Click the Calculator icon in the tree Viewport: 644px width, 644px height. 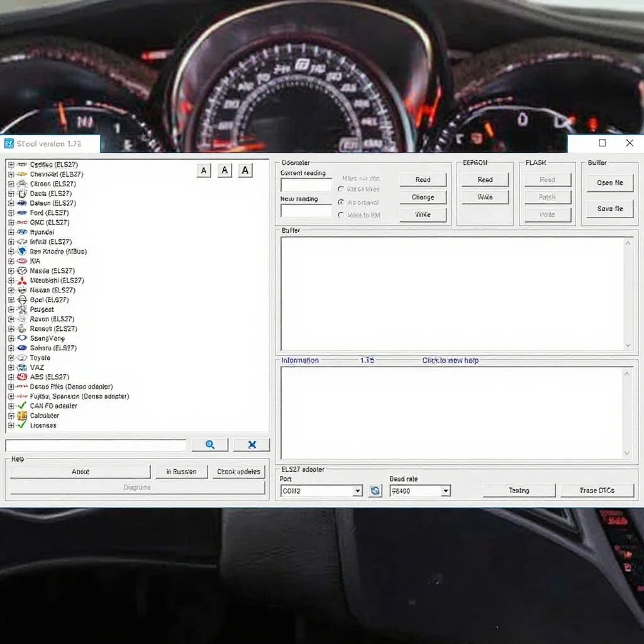(x=22, y=416)
